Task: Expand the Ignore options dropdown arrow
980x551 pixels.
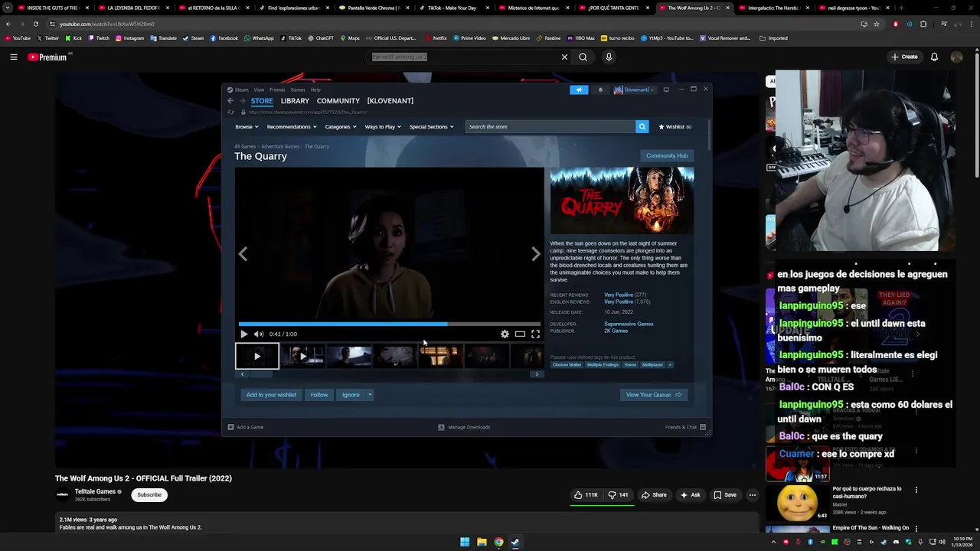Action: [x=370, y=395]
